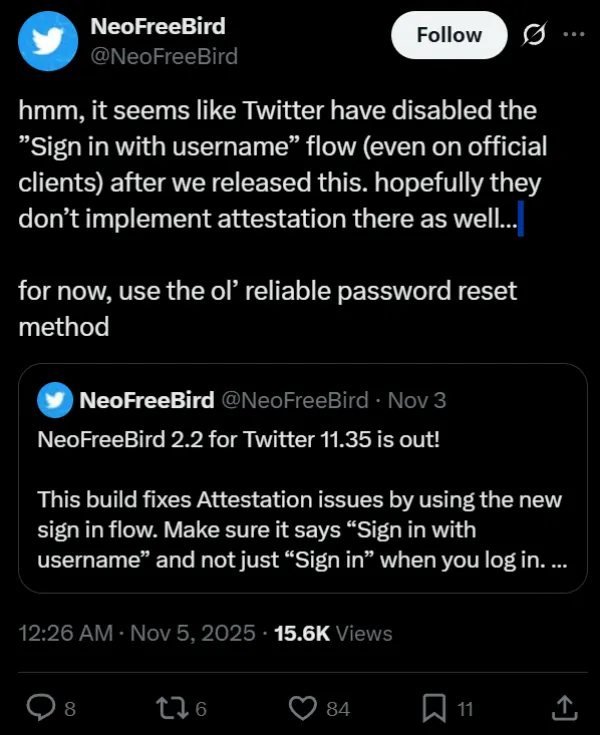
Task: View the 15.6K Views analytics
Action: pos(334,633)
